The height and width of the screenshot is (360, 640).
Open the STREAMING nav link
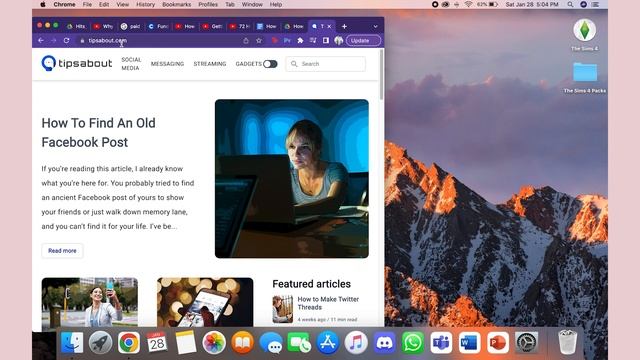[x=210, y=64]
